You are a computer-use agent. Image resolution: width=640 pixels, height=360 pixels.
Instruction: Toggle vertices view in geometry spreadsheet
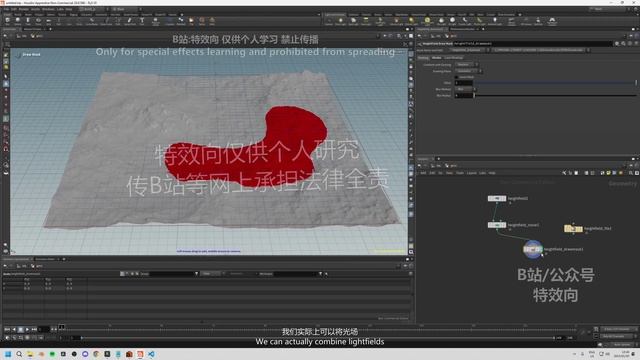point(127,273)
